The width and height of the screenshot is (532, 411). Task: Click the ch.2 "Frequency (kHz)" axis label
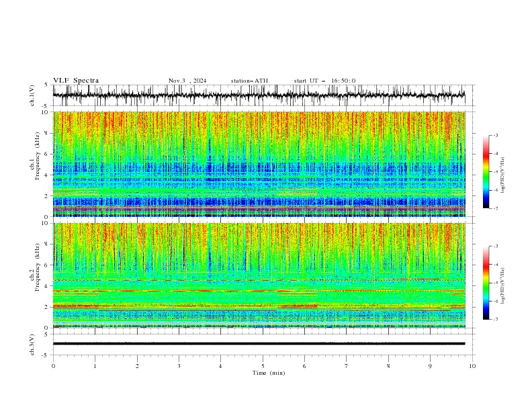(38, 267)
